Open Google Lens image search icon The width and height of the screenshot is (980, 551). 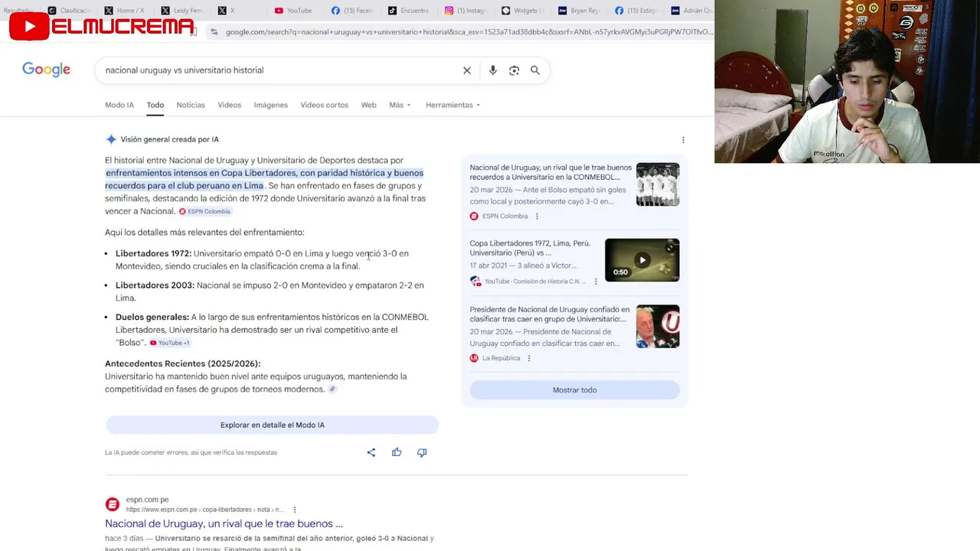514,70
